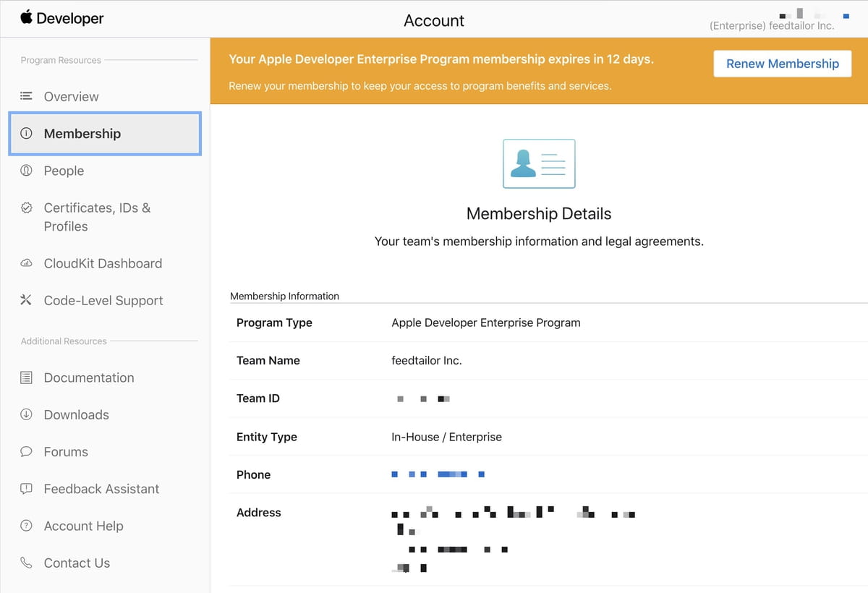Click the Membership Details heading
868x593 pixels.
[539, 213]
